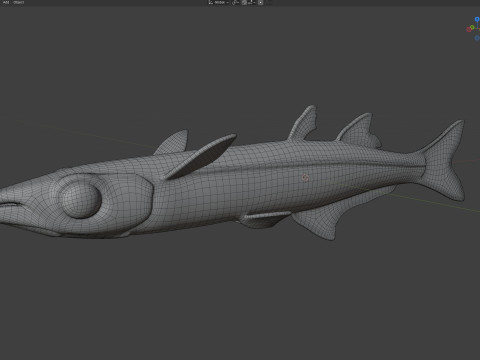Click the object origin point on fish
480x360 pixels.
305,178
